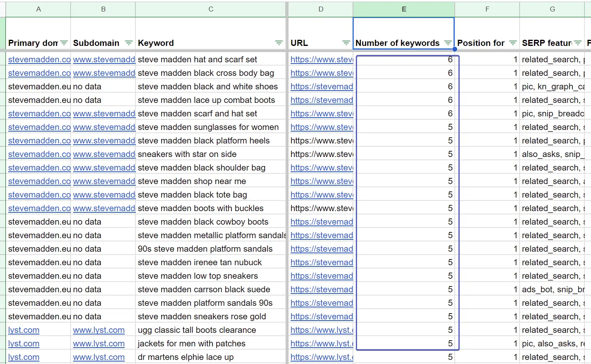Select column A header
This screenshot has height=364, width=591.
coord(38,9)
